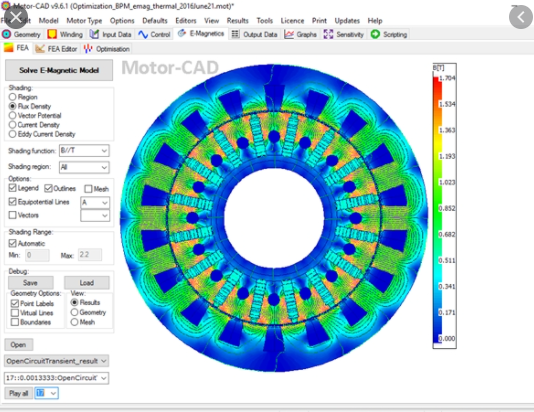Click the Debug Load button

pos(87,283)
